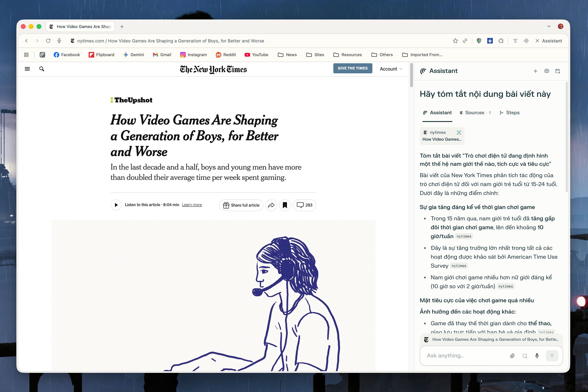Open the tab list chevron at top right
588x392 pixels.
[x=549, y=26]
